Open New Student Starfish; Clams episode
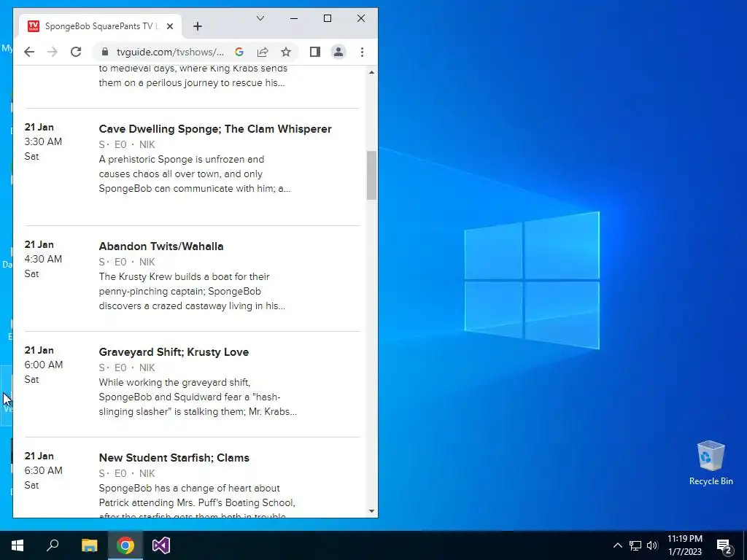The height and width of the screenshot is (560, 747). (174, 458)
